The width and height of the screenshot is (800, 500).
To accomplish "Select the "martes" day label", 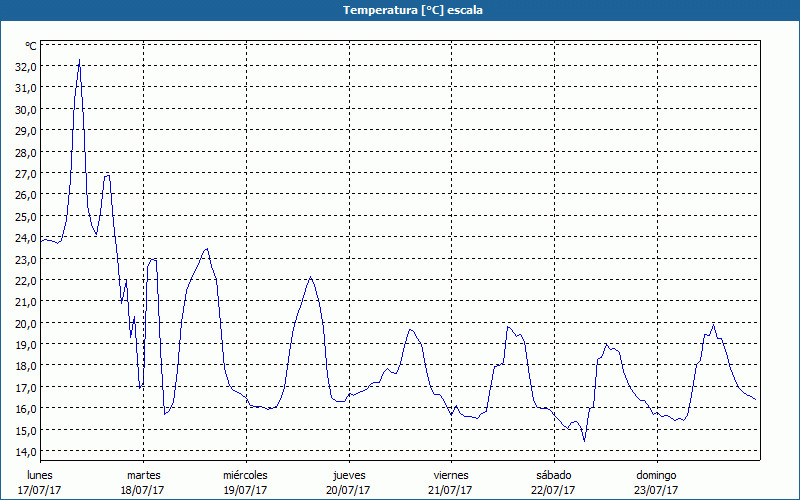I will click(x=143, y=475).
